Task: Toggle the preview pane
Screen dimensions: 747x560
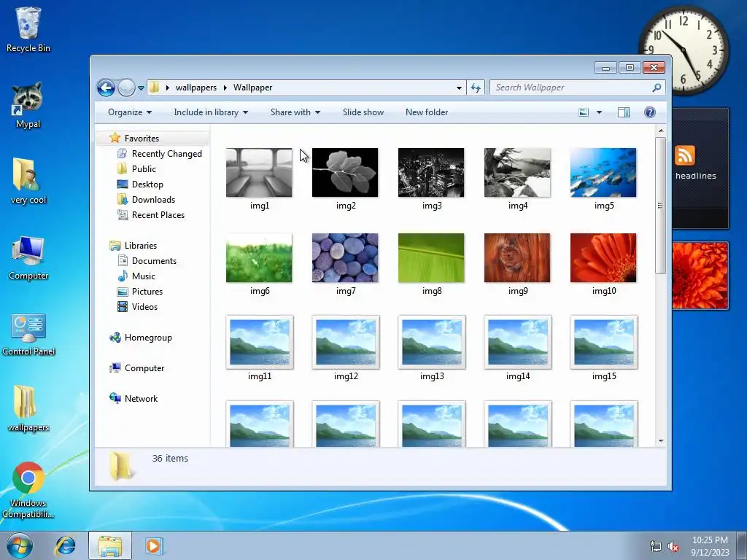Action: pyautogui.click(x=624, y=112)
